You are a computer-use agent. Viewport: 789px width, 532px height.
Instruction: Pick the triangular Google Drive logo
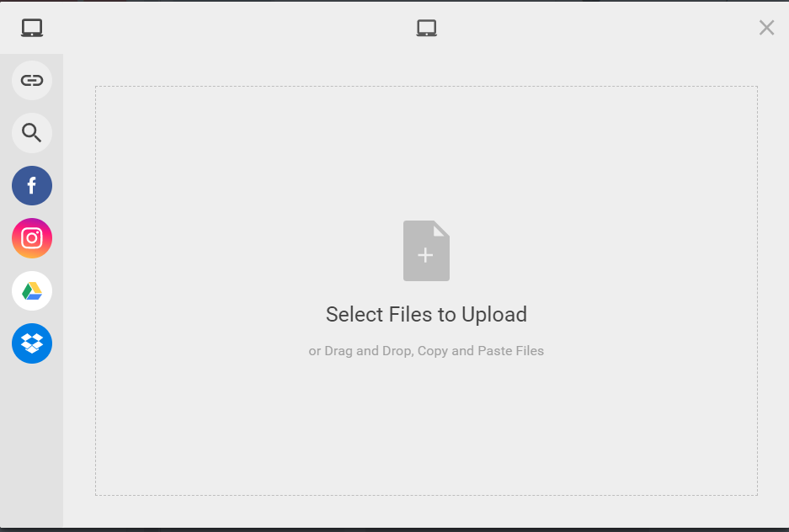pyautogui.click(x=32, y=291)
